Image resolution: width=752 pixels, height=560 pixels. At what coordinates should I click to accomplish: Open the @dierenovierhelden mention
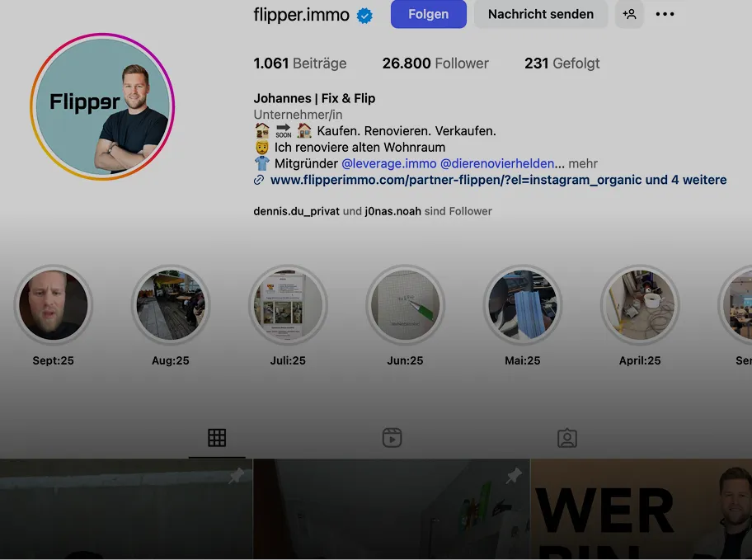click(x=497, y=163)
